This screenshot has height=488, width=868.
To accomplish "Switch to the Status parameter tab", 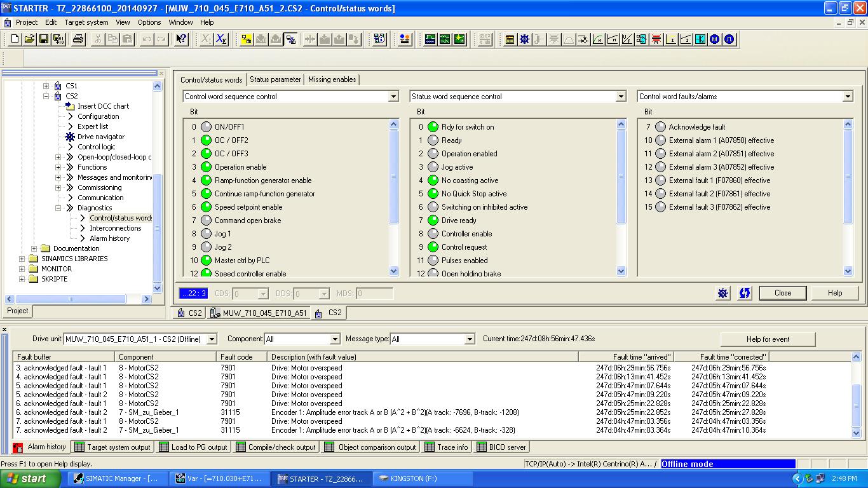I will tap(275, 79).
